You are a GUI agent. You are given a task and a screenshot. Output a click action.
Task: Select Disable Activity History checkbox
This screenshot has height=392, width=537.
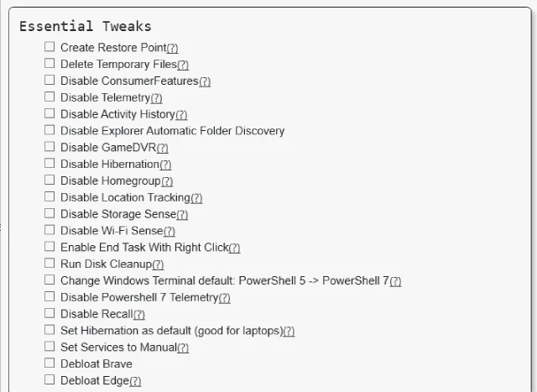pyautogui.click(x=50, y=113)
